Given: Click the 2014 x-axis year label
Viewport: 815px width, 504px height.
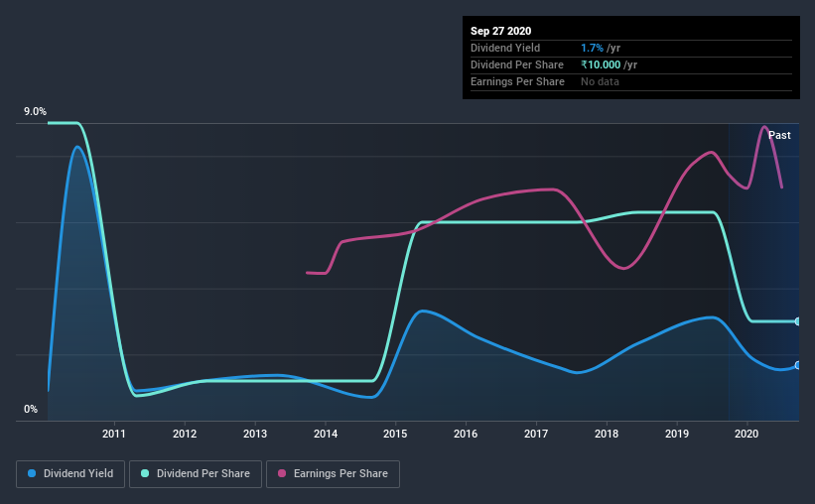Looking at the screenshot, I should tap(326, 434).
